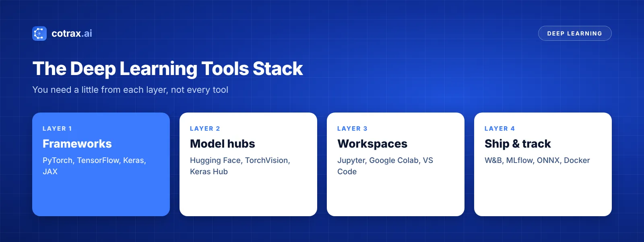Click the LAYER 4 label

point(500,129)
